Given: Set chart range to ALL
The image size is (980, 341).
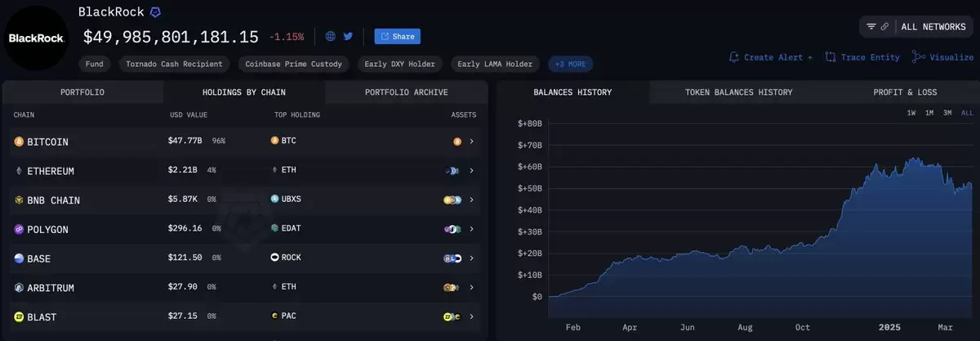Looking at the screenshot, I should pos(967,113).
